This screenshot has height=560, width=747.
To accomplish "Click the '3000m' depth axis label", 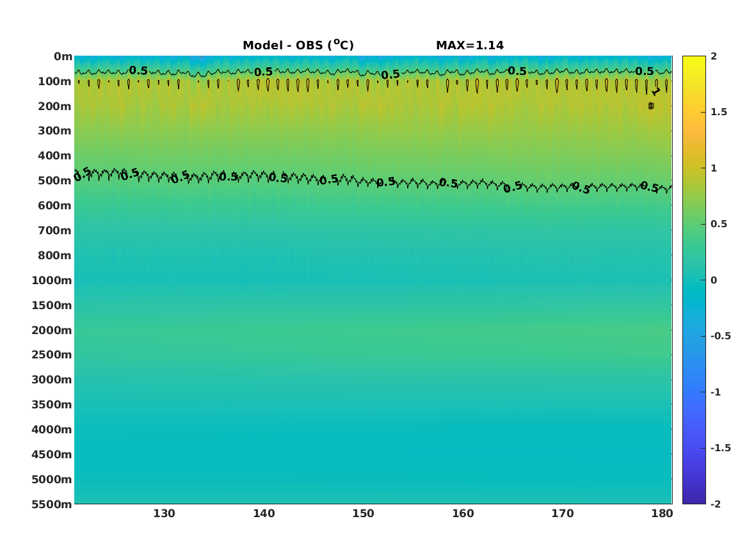I will pyautogui.click(x=51, y=380).
